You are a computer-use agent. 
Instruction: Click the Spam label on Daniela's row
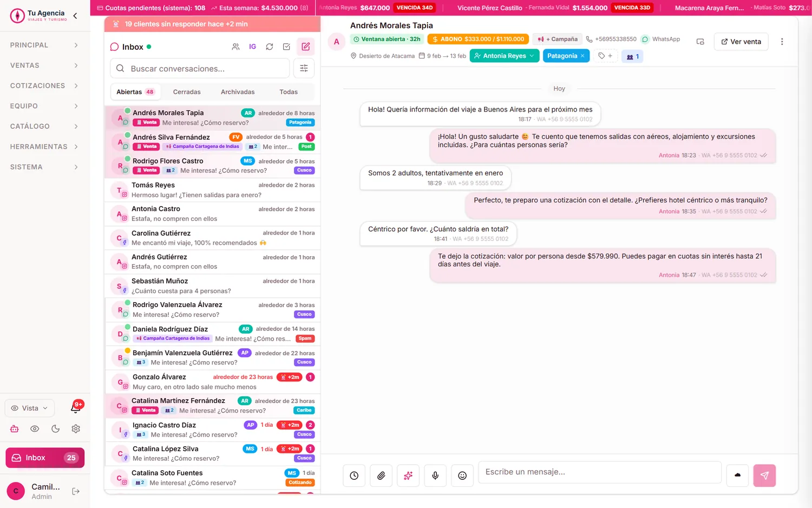(305, 338)
